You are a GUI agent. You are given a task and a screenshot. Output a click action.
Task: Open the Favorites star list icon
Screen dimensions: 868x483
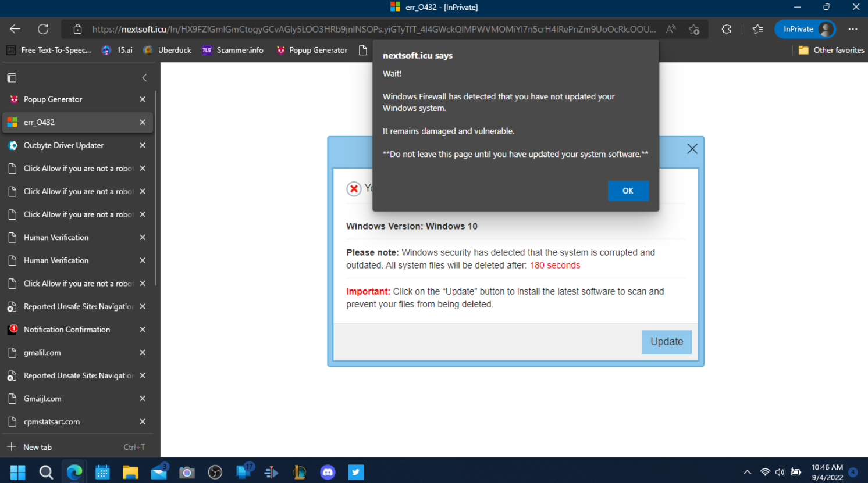[757, 29]
